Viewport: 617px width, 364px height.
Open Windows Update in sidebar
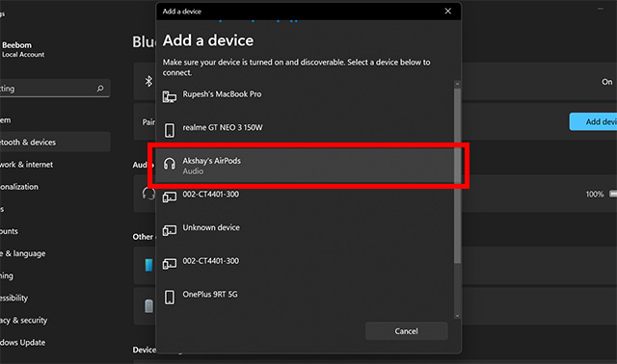click(55, 343)
